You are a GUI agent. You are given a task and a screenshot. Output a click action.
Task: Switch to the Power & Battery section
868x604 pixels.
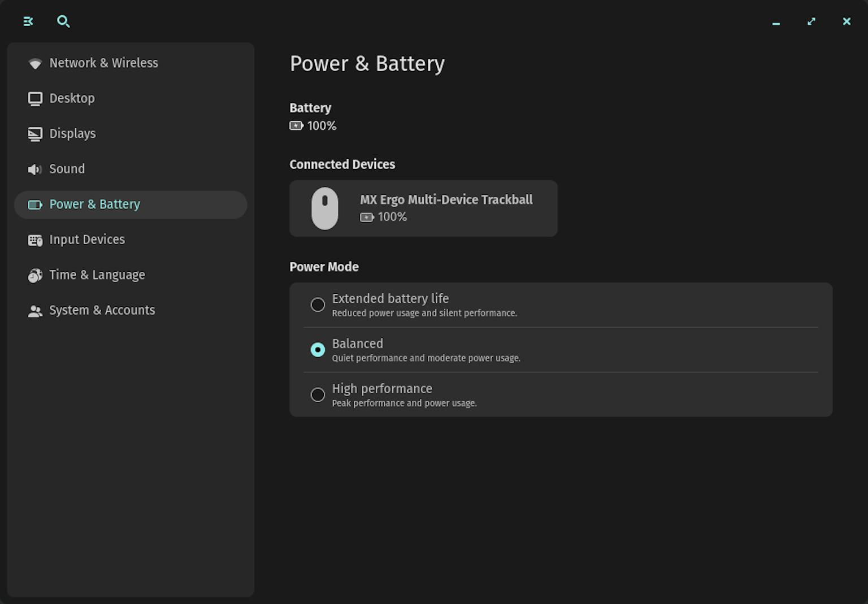tap(94, 205)
